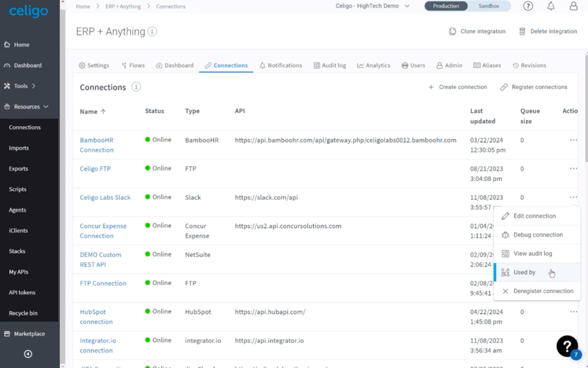Open the Notifications tab

pyautogui.click(x=280, y=66)
